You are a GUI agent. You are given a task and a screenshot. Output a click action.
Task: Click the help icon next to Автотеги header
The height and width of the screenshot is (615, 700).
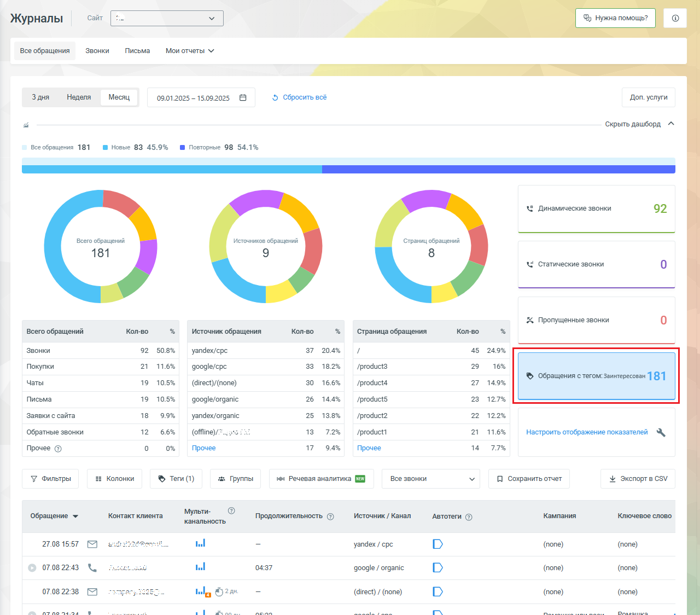click(x=469, y=517)
